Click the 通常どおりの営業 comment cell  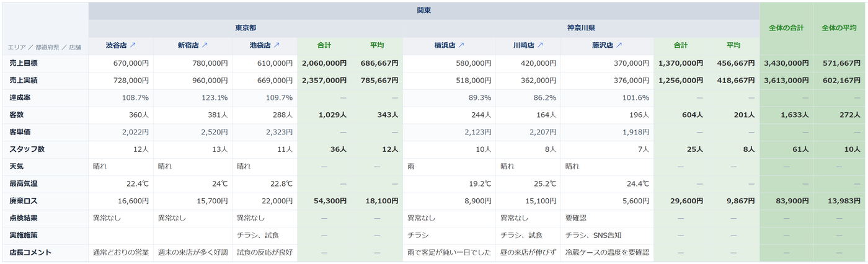[x=121, y=253]
